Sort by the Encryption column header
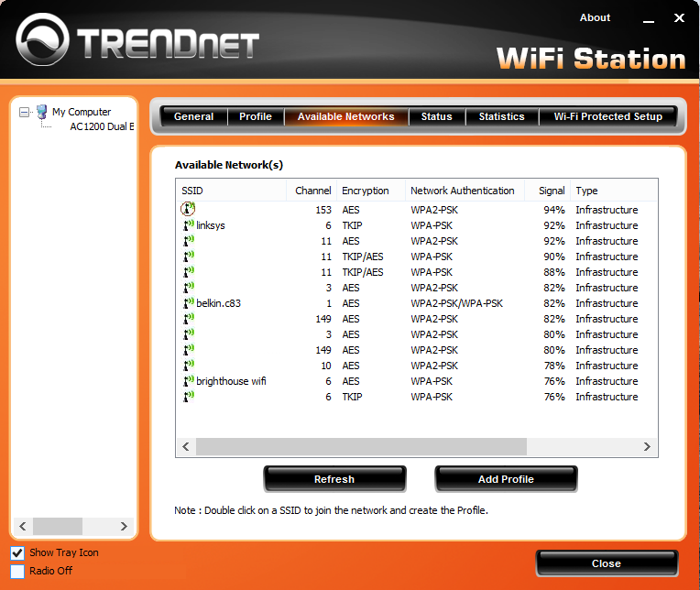This screenshot has width=700, height=590. click(x=371, y=191)
